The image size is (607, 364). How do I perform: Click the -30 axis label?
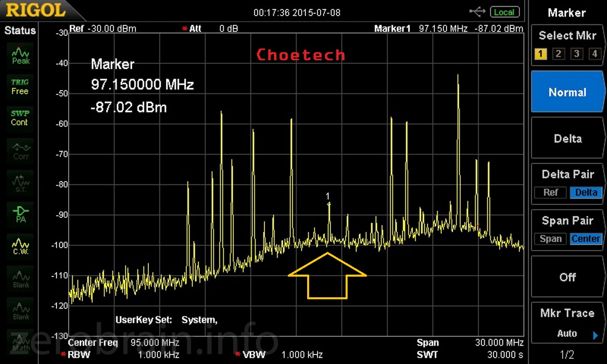click(62, 33)
